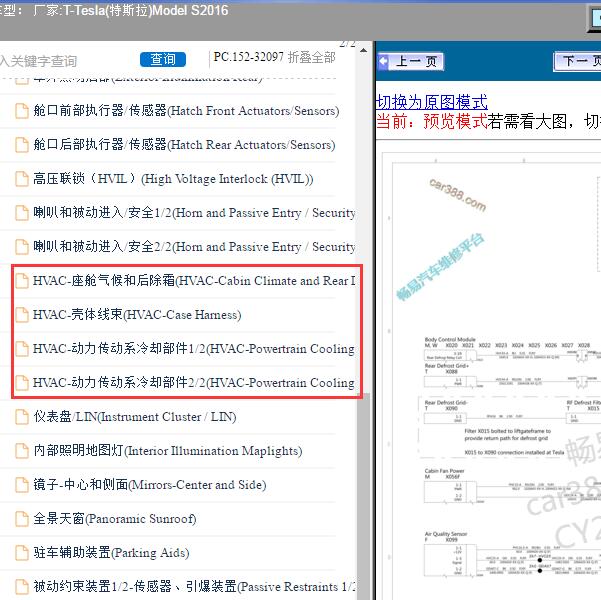Open 高压联锁 High Voltage Interlock (HVIL)
601x600 pixels.
[173, 179]
